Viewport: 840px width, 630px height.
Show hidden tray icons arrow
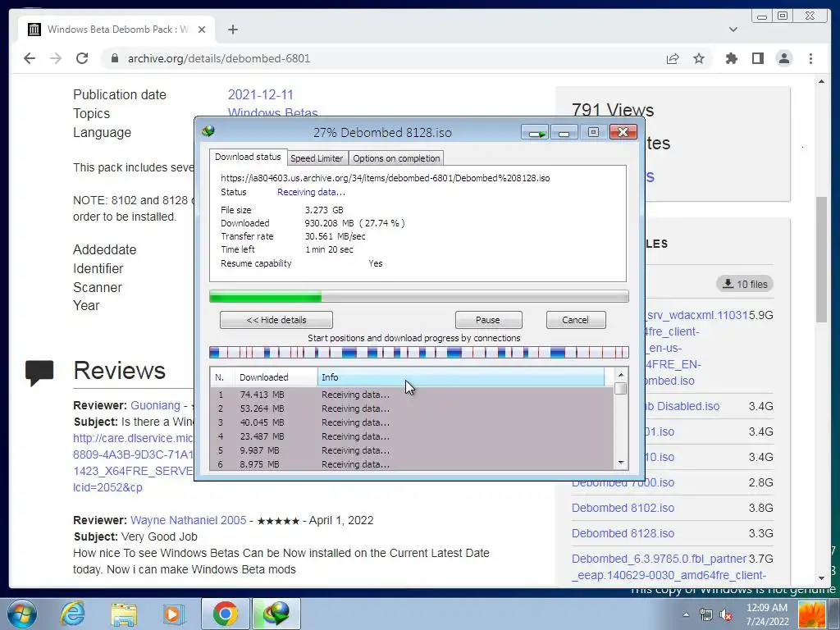point(686,614)
